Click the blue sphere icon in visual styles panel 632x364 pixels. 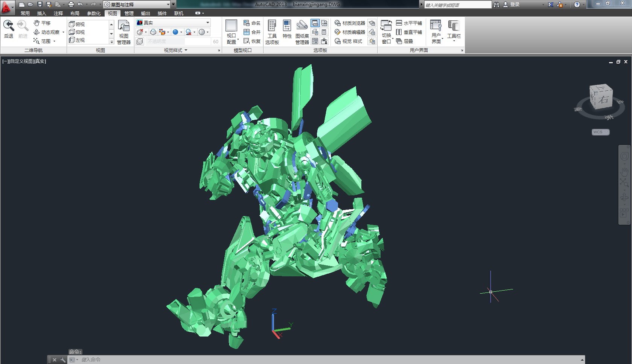click(175, 32)
